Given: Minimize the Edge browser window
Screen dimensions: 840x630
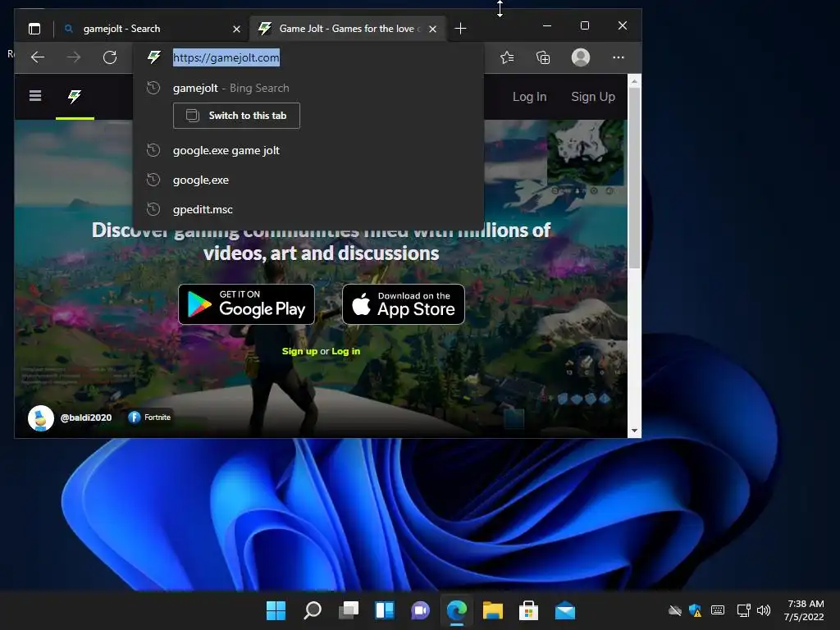Looking at the screenshot, I should (x=547, y=25).
